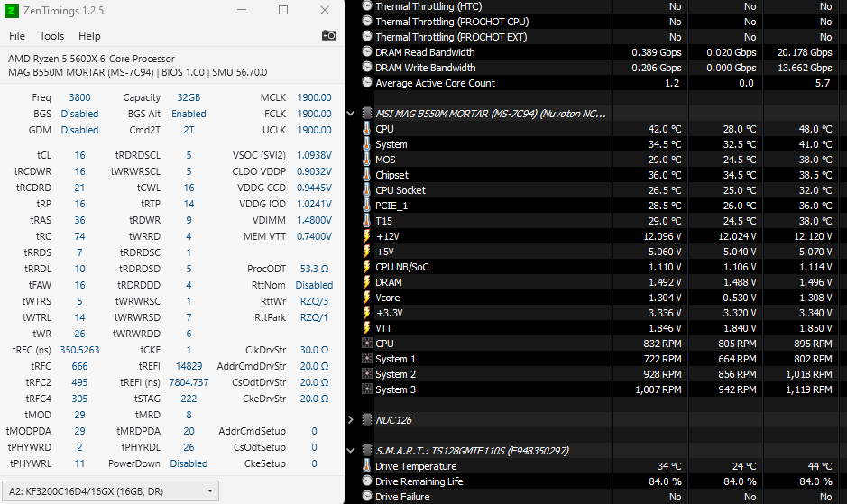Click the lightning icon beside +12V
This screenshot has height=504, width=847.
pyautogui.click(x=367, y=236)
